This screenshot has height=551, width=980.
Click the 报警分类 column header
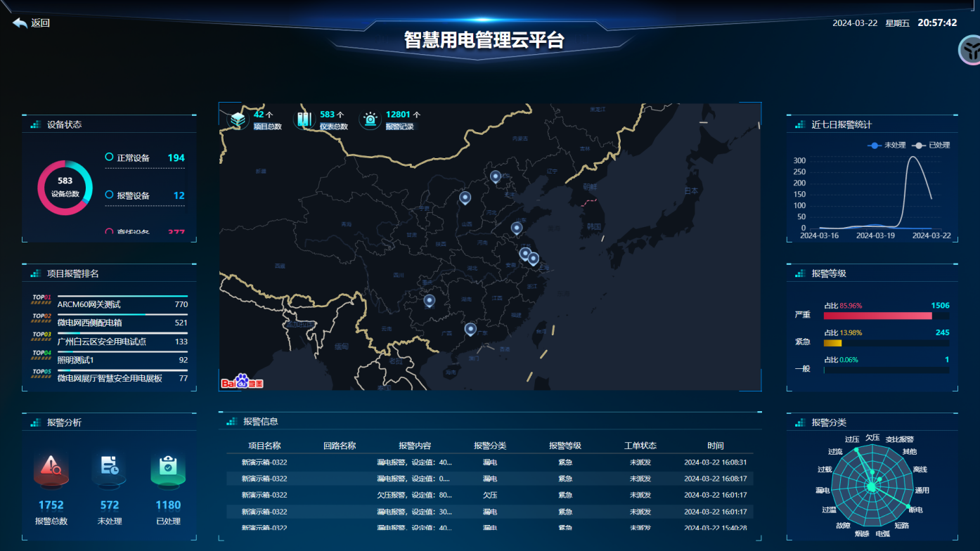[x=490, y=446]
